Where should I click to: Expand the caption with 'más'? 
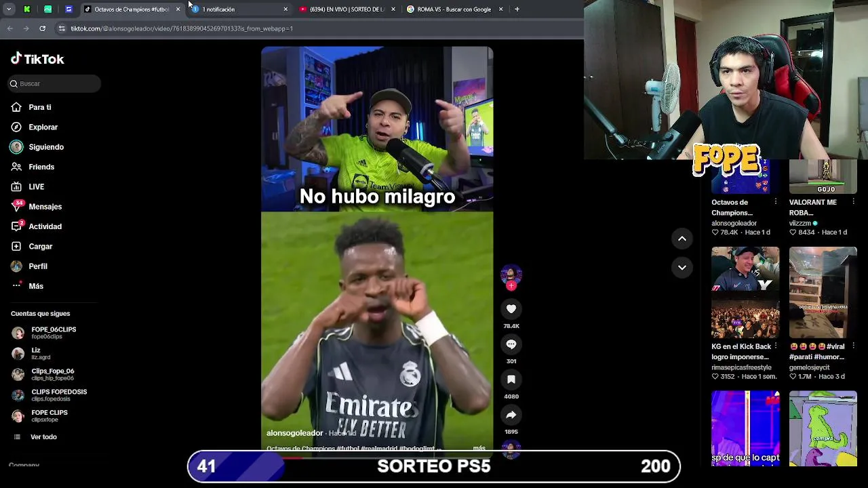[x=479, y=448]
